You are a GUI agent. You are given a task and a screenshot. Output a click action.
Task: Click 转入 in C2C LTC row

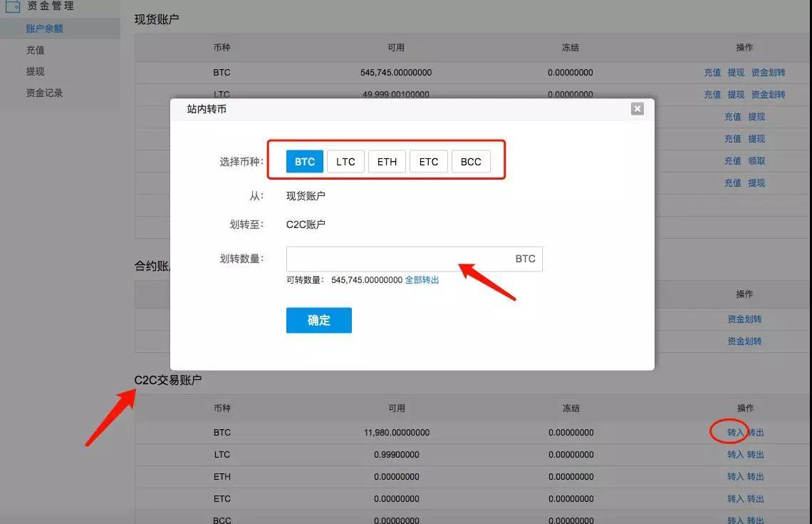[x=735, y=455]
